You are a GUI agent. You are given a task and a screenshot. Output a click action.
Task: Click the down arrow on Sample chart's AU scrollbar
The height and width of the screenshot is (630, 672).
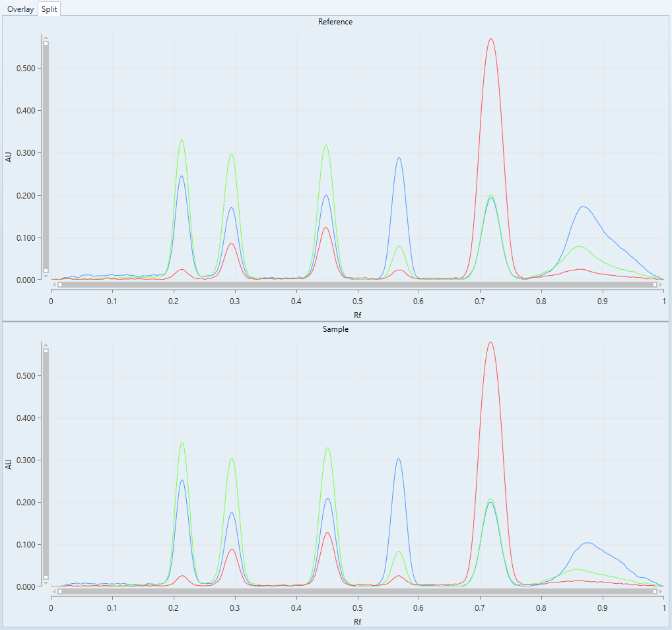click(x=46, y=583)
